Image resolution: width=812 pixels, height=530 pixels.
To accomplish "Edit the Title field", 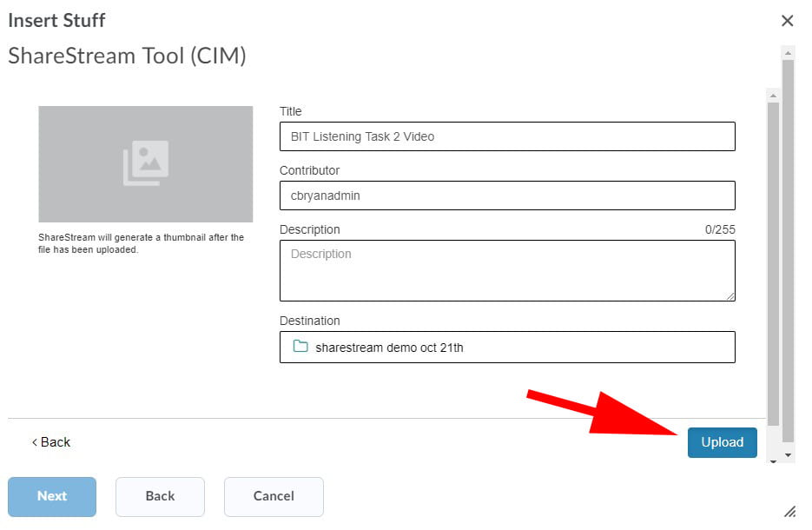I will pyautogui.click(x=507, y=136).
